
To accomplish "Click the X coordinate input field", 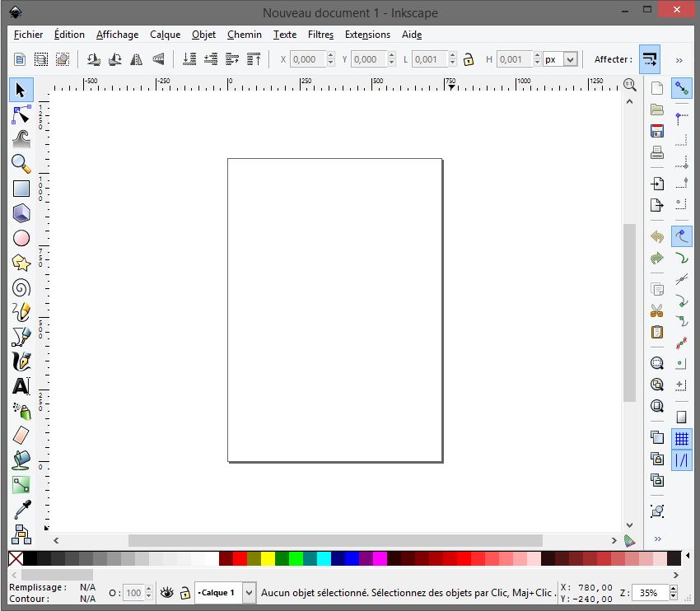I will [308, 59].
